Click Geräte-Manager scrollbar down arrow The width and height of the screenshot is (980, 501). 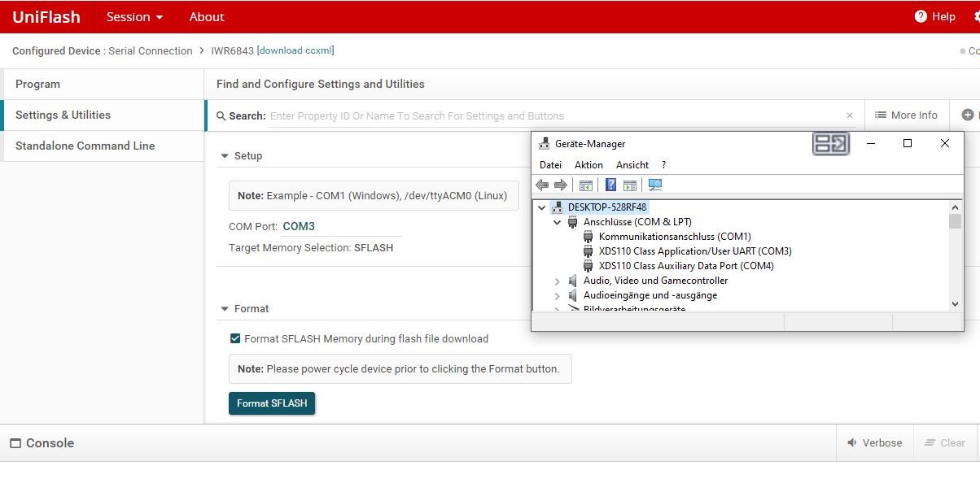point(955,304)
